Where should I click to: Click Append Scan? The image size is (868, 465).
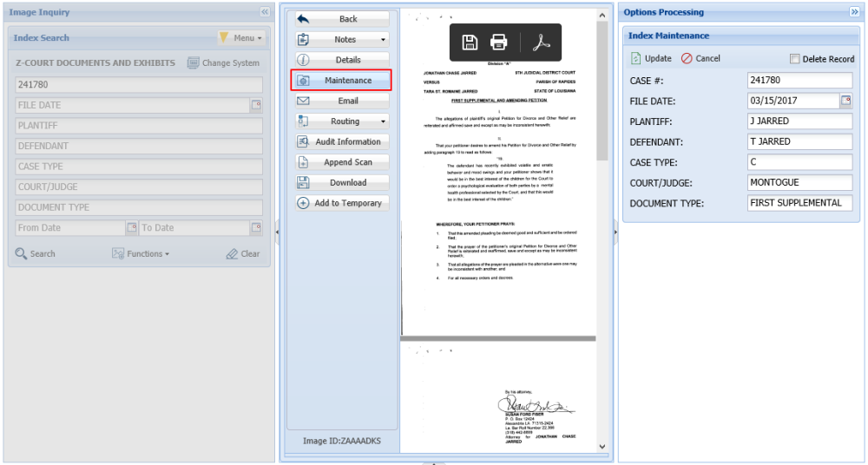[x=342, y=162]
